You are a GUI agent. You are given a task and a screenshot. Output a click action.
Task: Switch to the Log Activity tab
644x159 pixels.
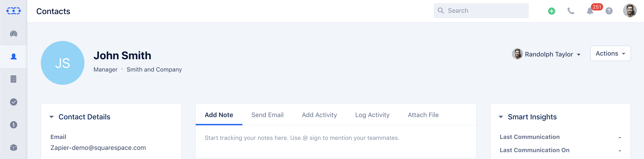pyautogui.click(x=372, y=115)
